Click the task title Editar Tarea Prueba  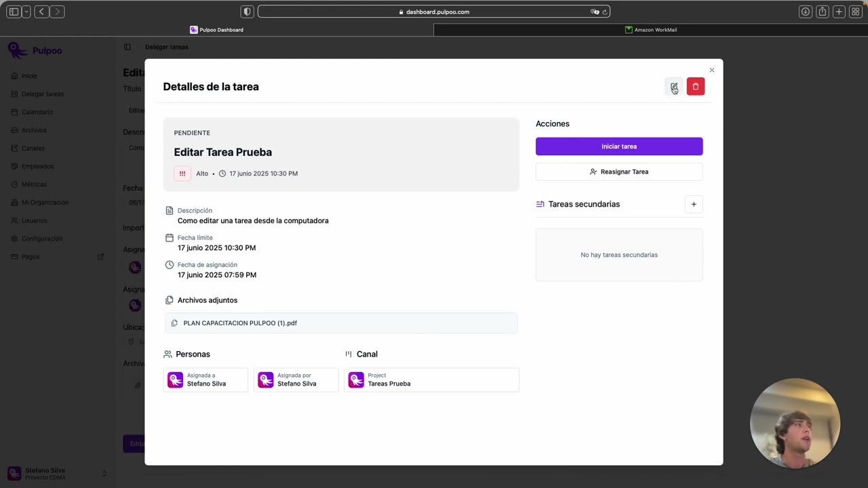[222, 152]
